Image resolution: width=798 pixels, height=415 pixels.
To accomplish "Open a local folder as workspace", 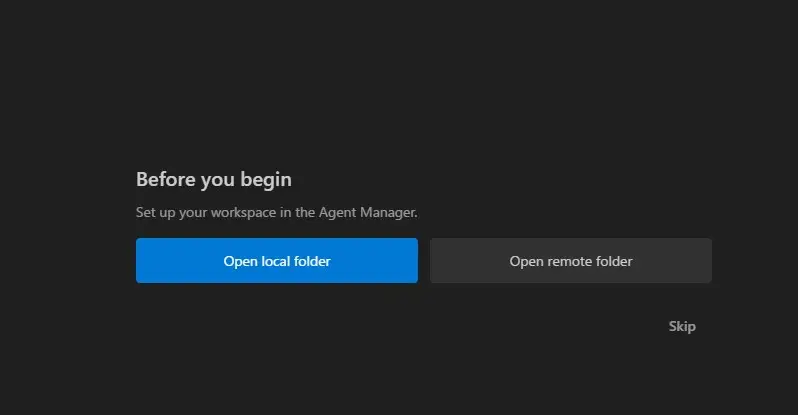I will click(277, 261).
